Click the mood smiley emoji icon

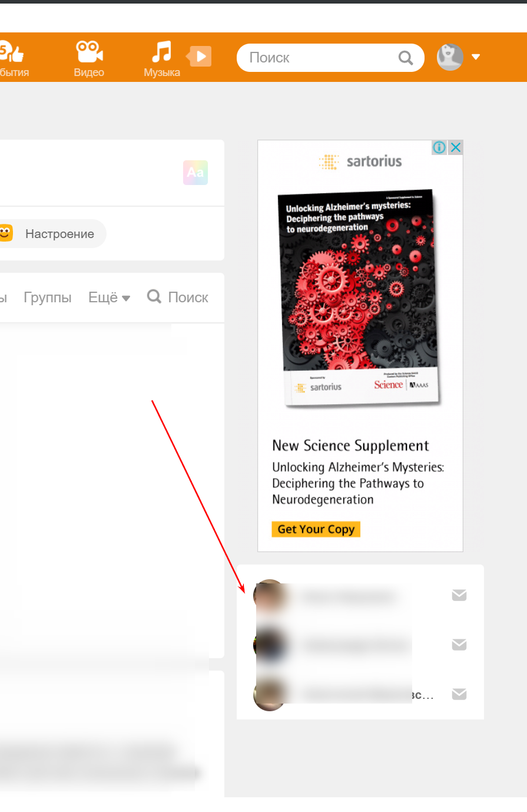pos(6,233)
